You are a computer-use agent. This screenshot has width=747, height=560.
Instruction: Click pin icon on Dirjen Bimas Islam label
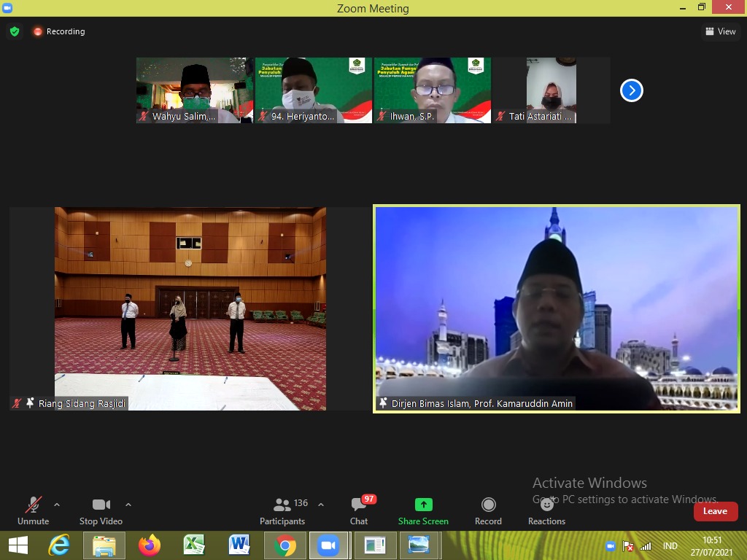tap(383, 402)
